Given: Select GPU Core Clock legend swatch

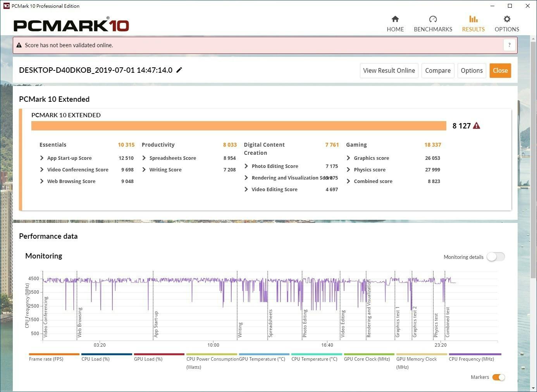Looking at the screenshot, I should coord(369,354).
